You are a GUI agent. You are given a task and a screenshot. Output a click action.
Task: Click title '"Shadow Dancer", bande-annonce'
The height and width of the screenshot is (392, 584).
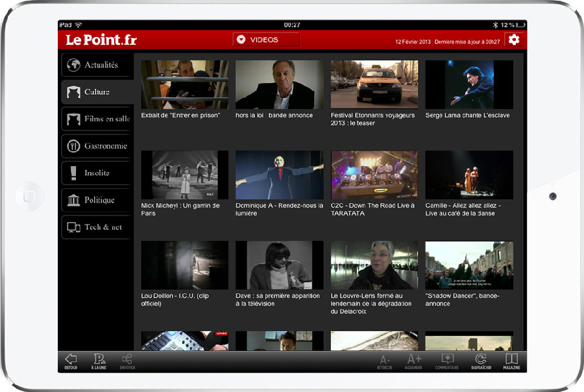(462, 300)
